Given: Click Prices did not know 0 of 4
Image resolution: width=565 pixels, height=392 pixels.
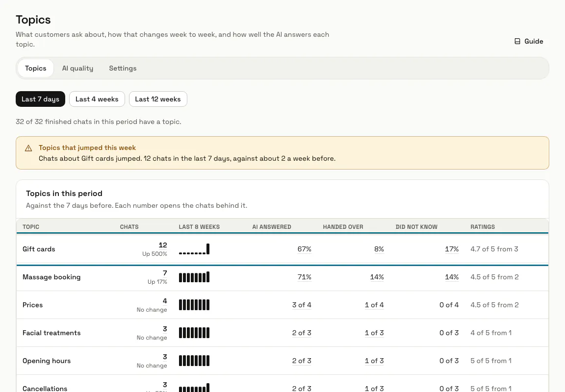Looking at the screenshot, I should [x=449, y=305].
